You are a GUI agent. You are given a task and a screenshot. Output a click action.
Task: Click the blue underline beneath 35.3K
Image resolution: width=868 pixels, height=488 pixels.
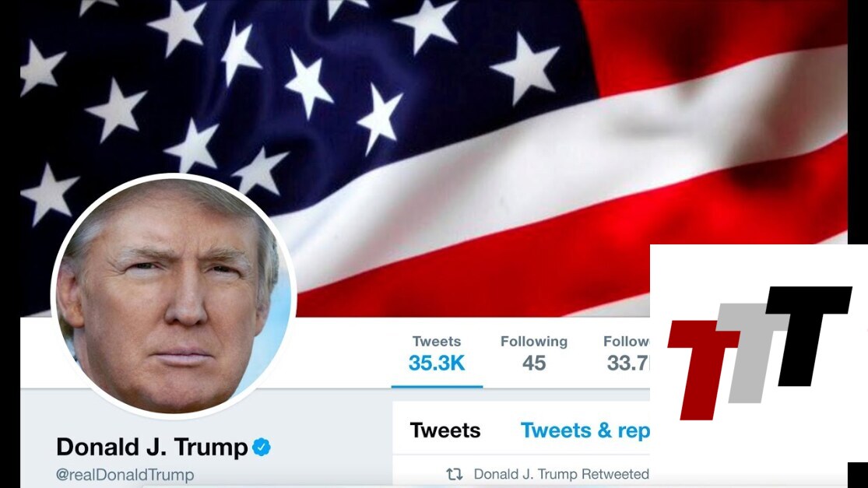pyautogui.click(x=437, y=387)
